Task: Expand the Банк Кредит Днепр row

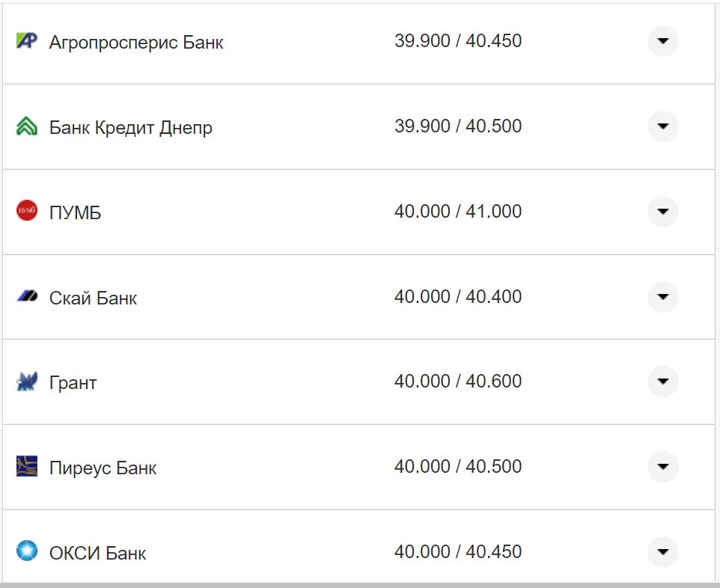Action: [x=662, y=127]
